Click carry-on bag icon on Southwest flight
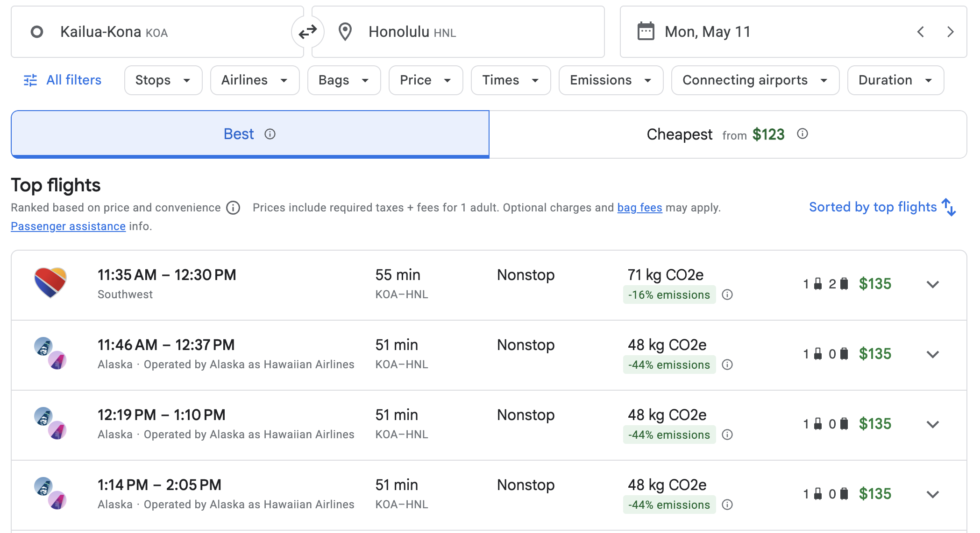The width and height of the screenshot is (980, 533). click(818, 284)
